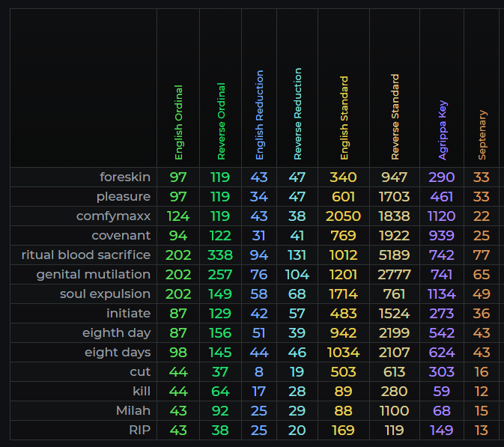
Task: Select the 'Milah' row label
Action: pos(133,411)
